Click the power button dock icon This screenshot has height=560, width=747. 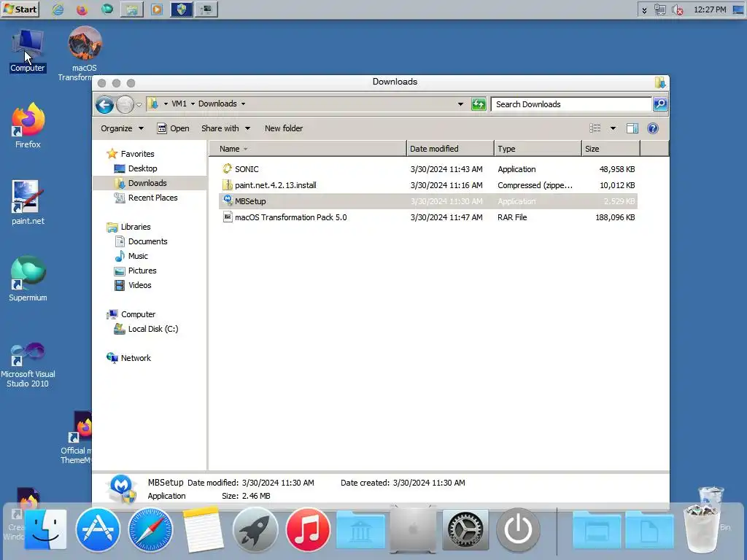pos(519,529)
